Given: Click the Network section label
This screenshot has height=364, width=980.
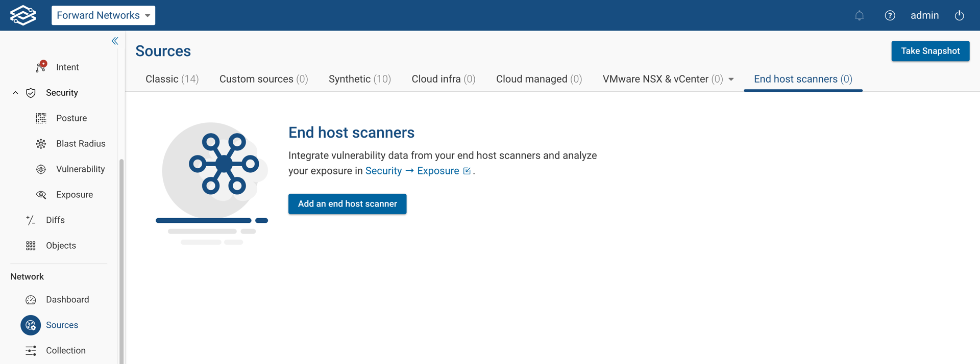Looking at the screenshot, I should pyautogui.click(x=27, y=276).
